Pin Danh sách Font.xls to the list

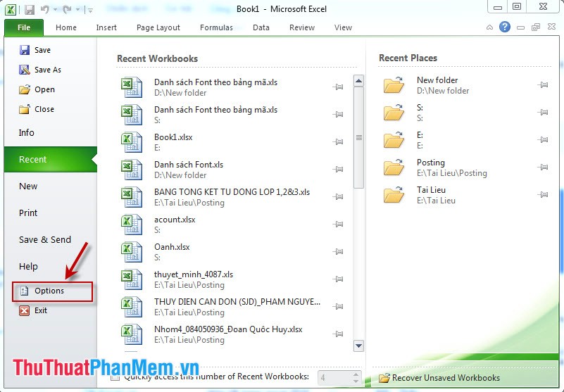click(x=338, y=170)
